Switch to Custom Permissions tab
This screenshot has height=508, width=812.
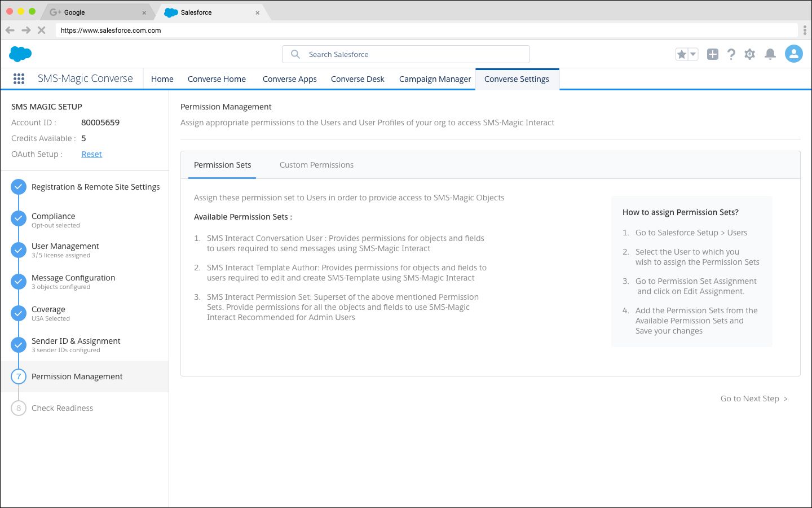click(316, 165)
